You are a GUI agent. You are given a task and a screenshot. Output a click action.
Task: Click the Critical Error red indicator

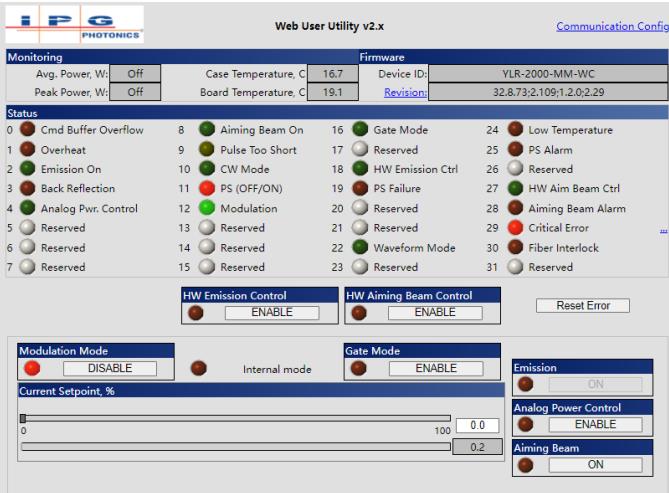pos(514,228)
